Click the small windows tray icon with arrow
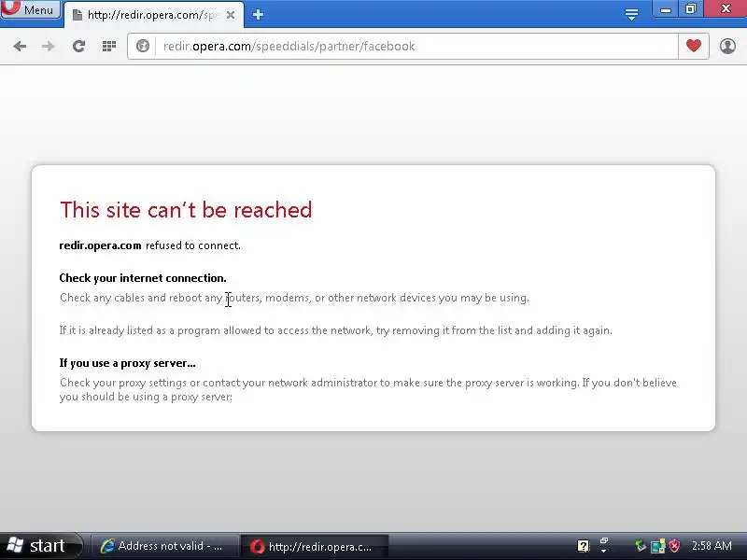The height and width of the screenshot is (560, 747). [x=603, y=545]
